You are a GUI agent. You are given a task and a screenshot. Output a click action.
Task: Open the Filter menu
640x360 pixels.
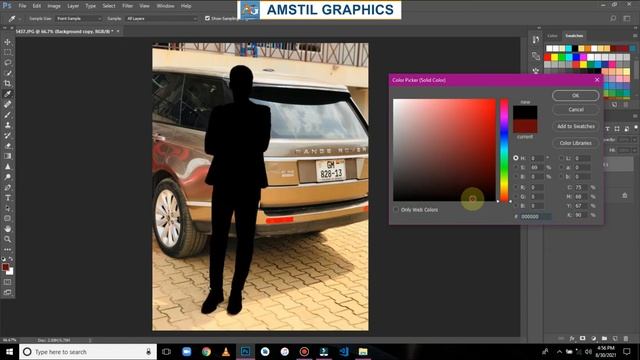point(127,6)
